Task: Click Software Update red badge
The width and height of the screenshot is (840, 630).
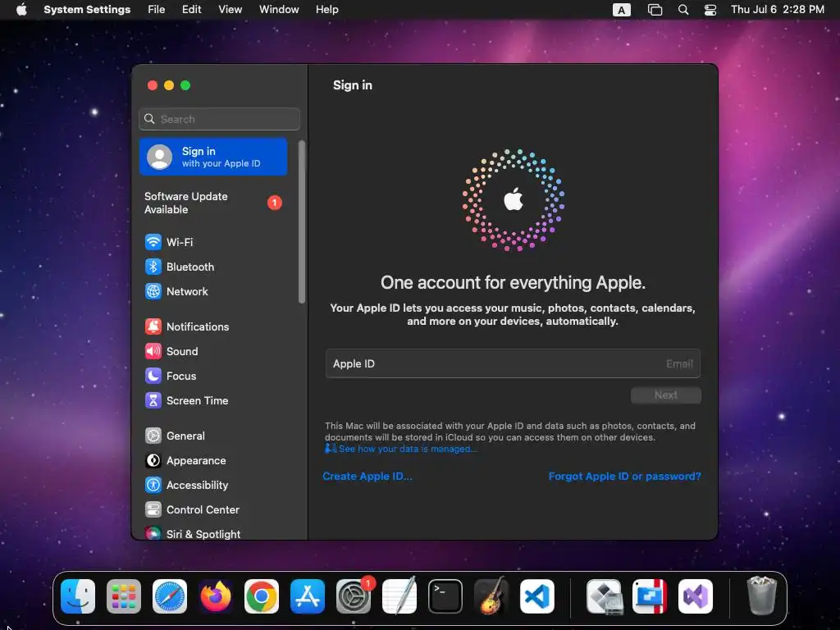Action: (275, 203)
